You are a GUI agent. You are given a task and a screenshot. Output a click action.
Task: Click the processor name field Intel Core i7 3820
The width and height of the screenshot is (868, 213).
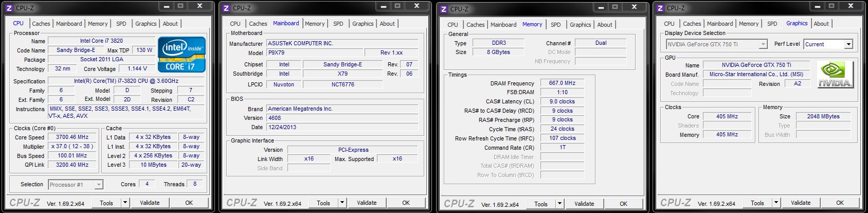click(x=101, y=41)
